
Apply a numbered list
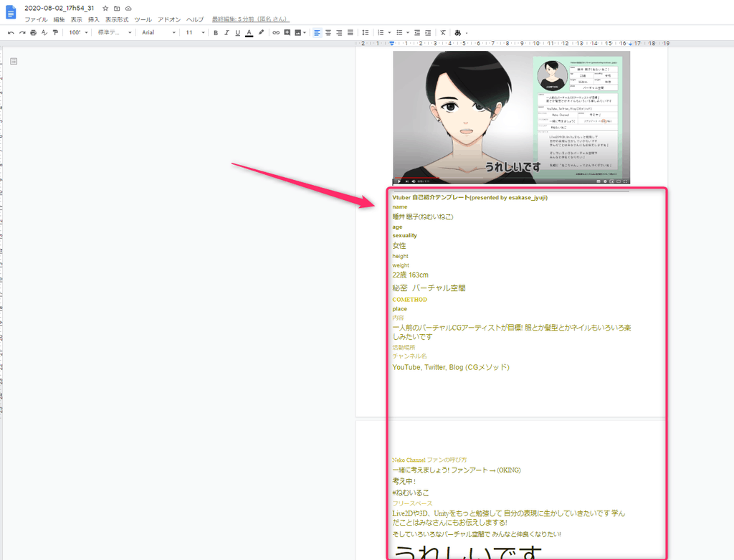point(381,33)
